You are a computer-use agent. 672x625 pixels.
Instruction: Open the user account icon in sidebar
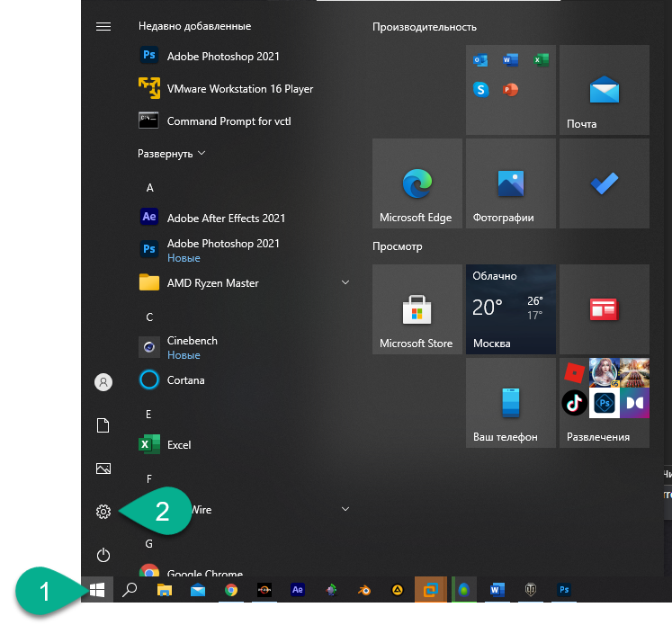click(x=103, y=382)
